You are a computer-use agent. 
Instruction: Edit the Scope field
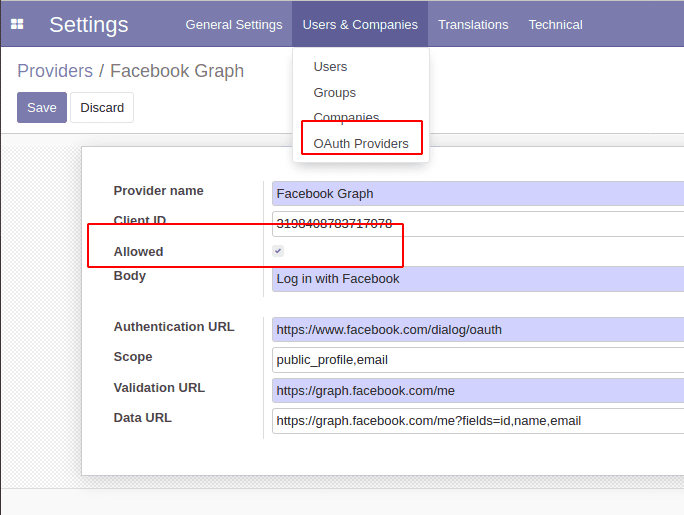click(478, 360)
